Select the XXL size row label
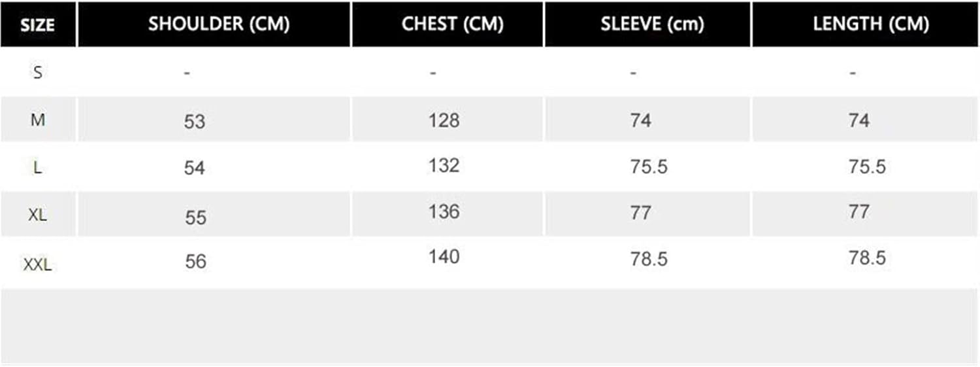 pos(38,265)
